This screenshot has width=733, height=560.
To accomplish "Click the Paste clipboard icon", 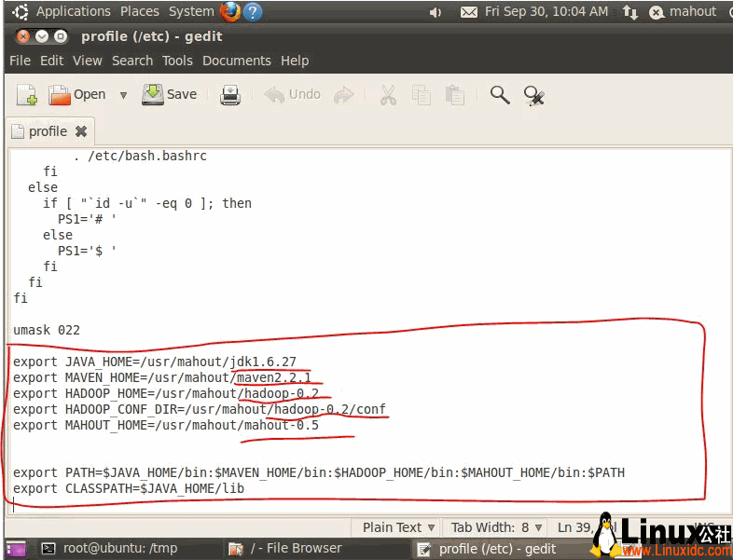I will point(454,95).
